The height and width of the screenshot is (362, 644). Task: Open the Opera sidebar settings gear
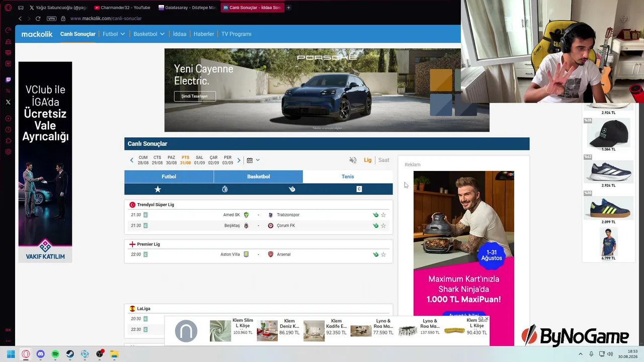[x=8, y=152]
